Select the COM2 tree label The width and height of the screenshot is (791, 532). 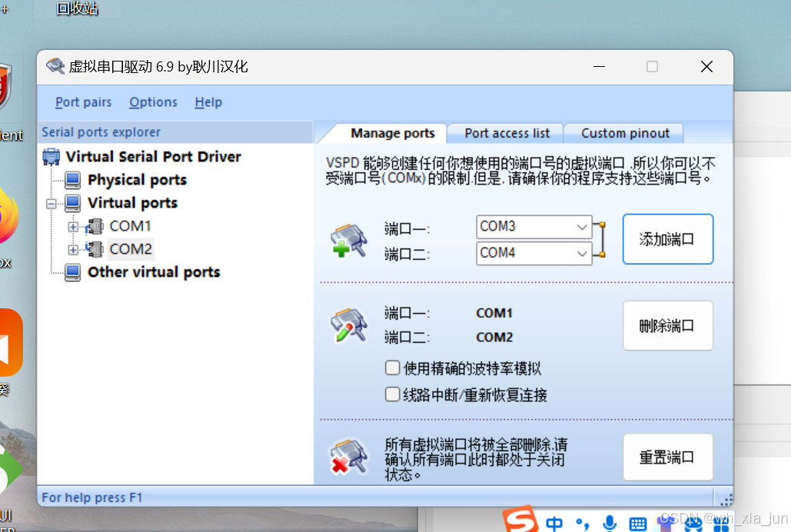coord(130,249)
